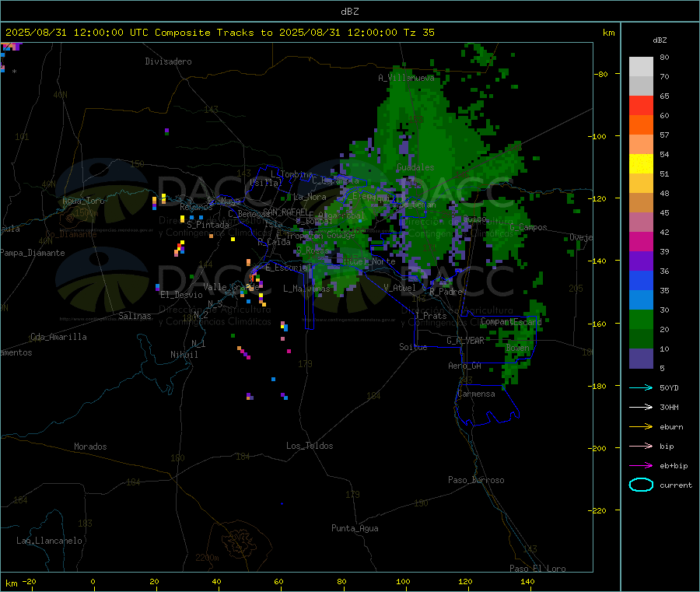Screen dimensions: 700x592
Task: Click the El_Desvio map label
Action: point(181,295)
